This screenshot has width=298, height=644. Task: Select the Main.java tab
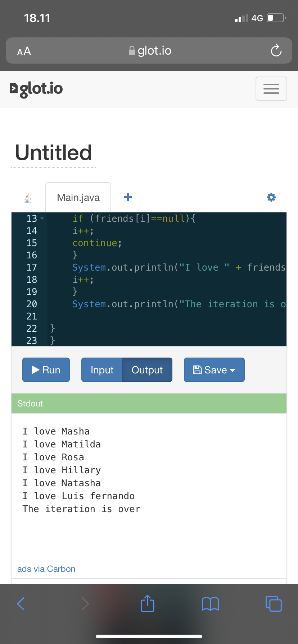pos(78,198)
